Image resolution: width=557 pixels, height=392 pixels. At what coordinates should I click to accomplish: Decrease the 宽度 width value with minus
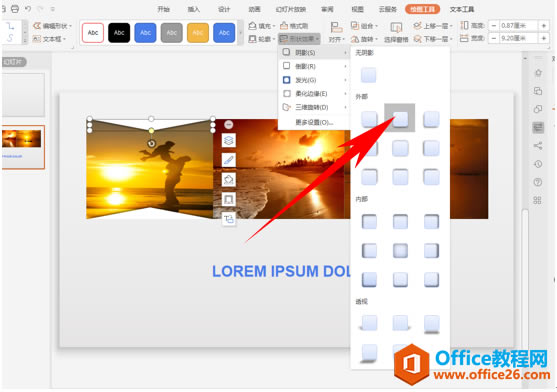[494, 38]
